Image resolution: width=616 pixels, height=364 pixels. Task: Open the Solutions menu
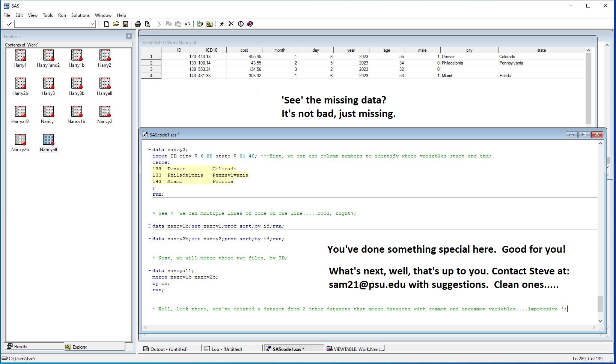pos(80,15)
